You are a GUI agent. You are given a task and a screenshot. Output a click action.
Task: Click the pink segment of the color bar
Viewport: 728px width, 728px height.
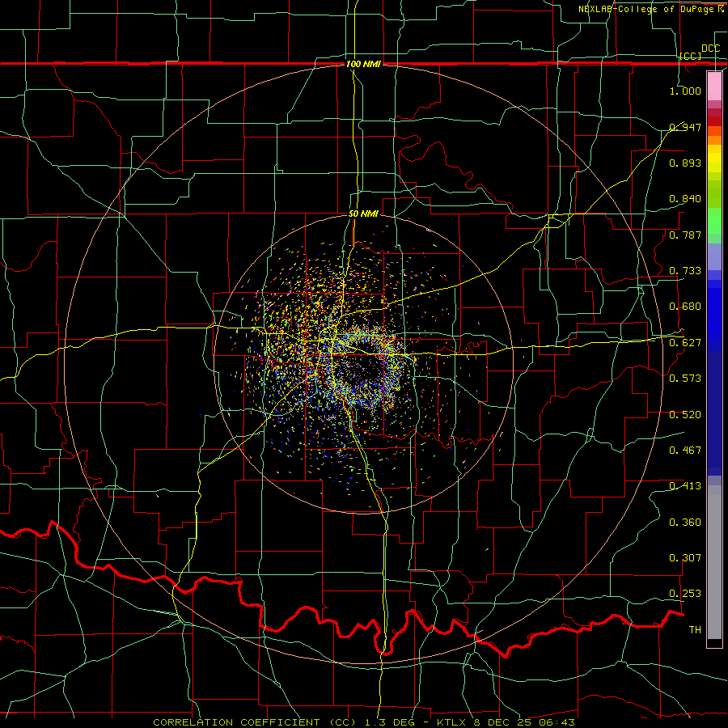click(x=714, y=86)
